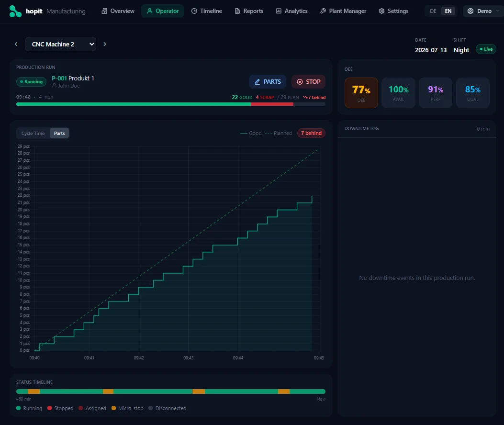
Task: Click the Analytics chart icon
Action: (x=279, y=11)
